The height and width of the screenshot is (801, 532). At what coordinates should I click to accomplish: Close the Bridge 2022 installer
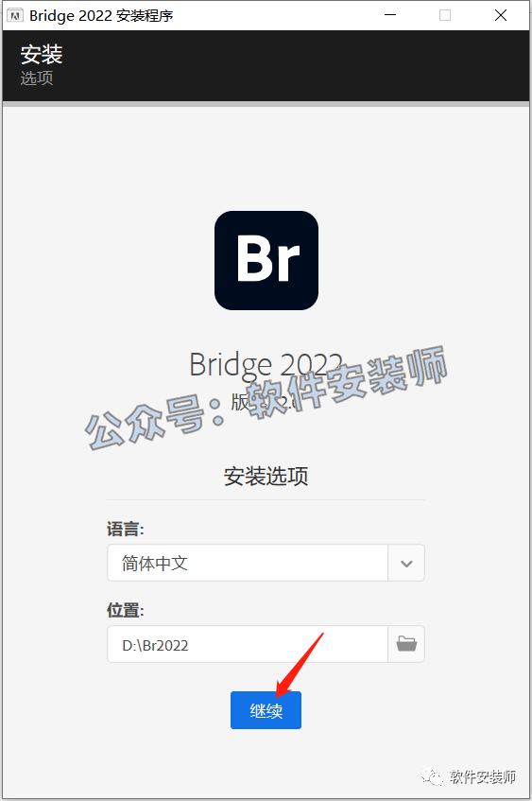tap(501, 15)
